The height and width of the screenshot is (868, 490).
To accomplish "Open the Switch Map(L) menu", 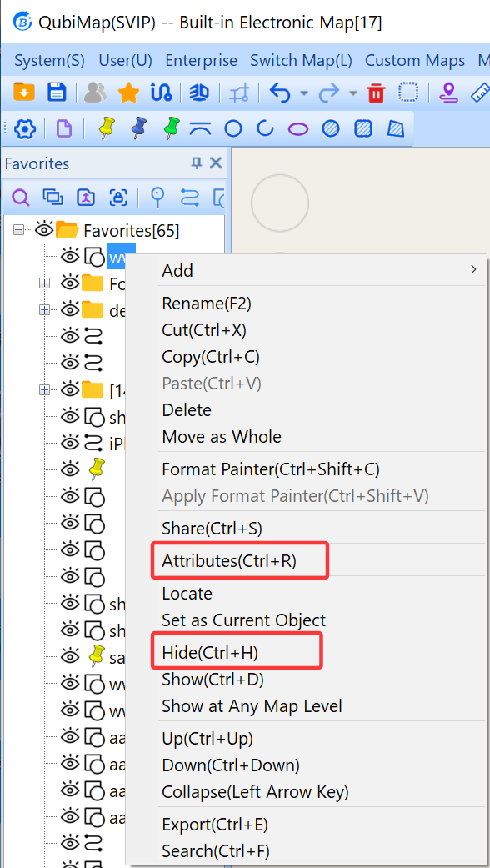I will tap(301, 60).
